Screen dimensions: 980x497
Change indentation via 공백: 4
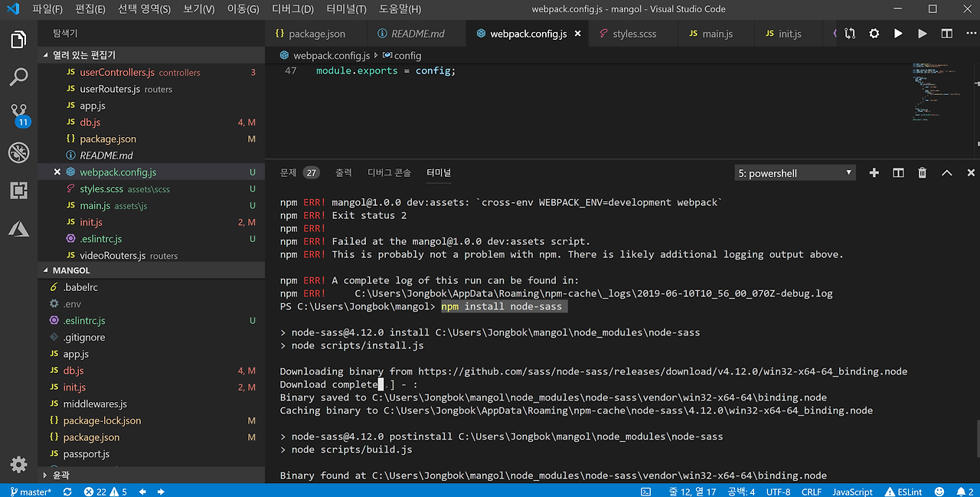[741, 492]
